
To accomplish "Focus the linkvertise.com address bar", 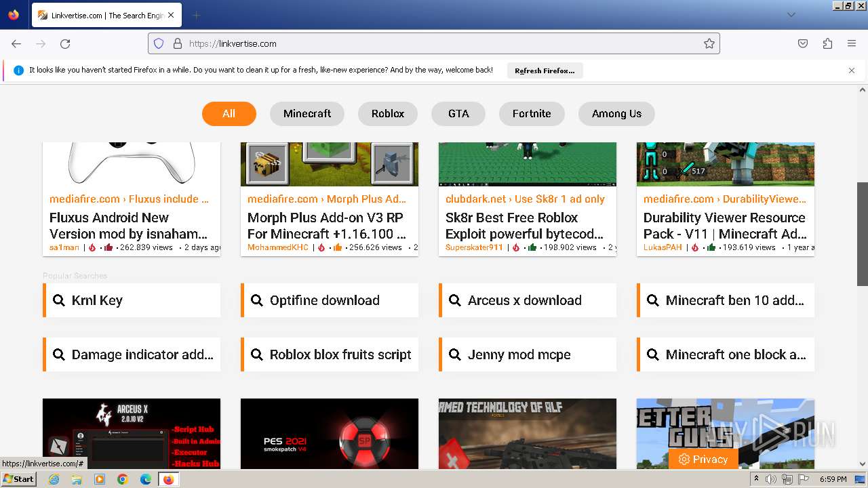I will (x=434, y=43).
